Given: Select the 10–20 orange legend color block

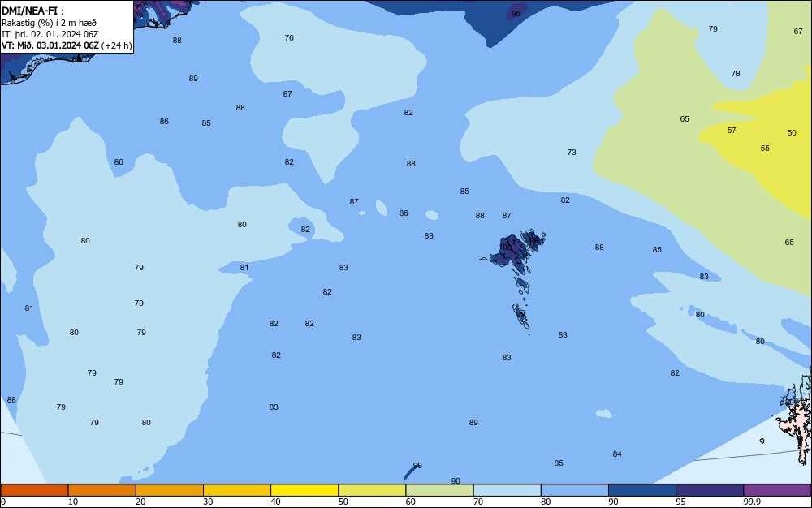Looking at the screenshot, I should click(x=102, y=490).
